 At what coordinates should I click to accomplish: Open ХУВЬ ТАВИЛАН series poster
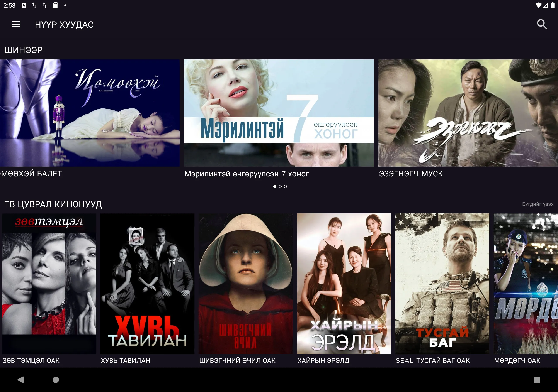tap(147, 283)
